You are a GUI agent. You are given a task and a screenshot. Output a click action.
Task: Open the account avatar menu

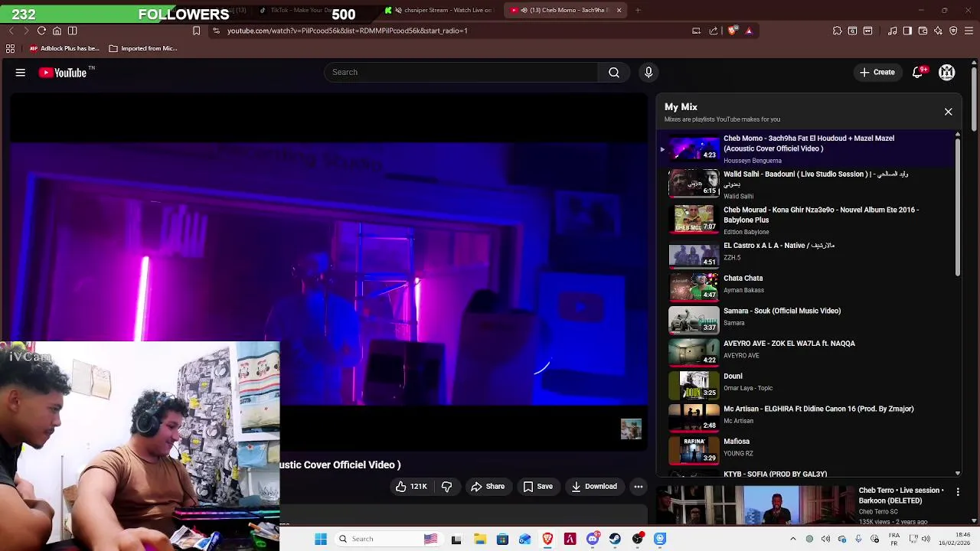947,72
